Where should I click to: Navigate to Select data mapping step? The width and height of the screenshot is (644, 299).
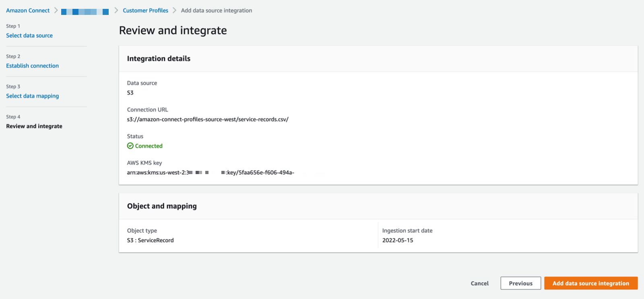32,96
